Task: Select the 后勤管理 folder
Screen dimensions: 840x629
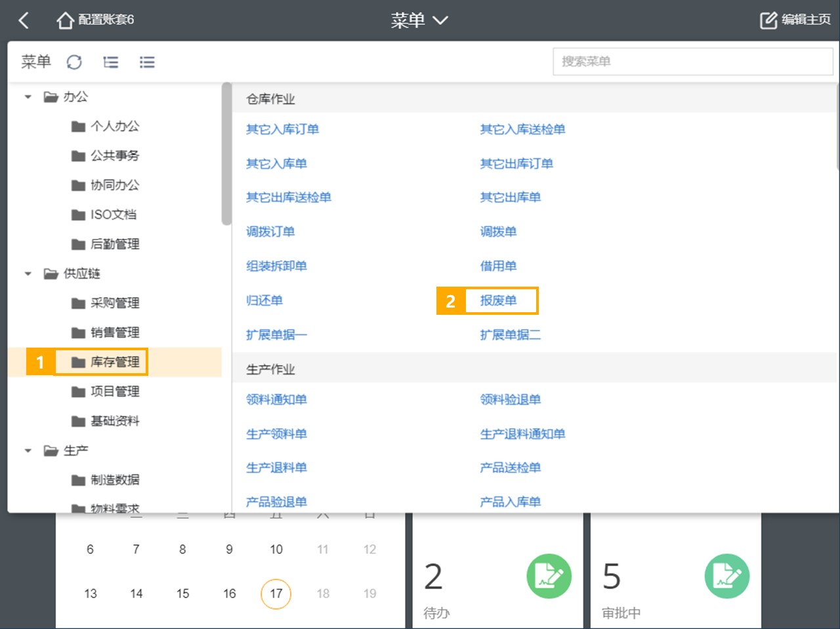Action: (105, 245)
